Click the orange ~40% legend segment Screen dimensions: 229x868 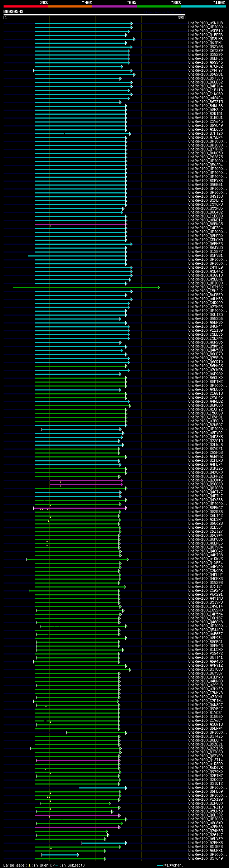tap(70, 6)
